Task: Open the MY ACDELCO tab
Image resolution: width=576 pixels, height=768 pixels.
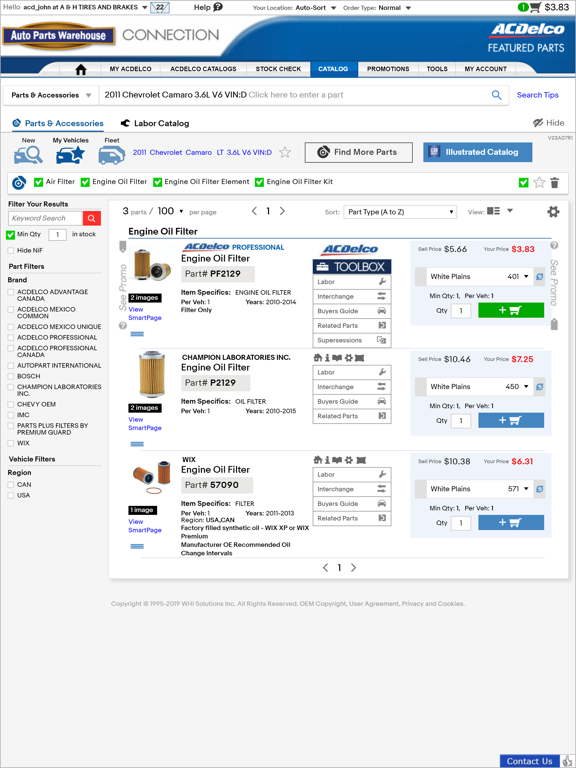Action: click(130, 69)
